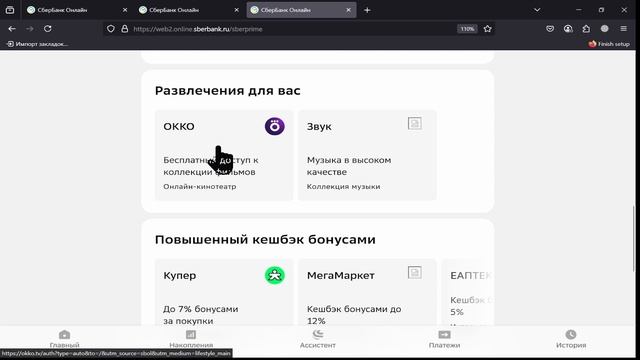Open the Импорт закладок bookmarks link
The width and height of the screenshot is (640, 360).
point(37,44)
